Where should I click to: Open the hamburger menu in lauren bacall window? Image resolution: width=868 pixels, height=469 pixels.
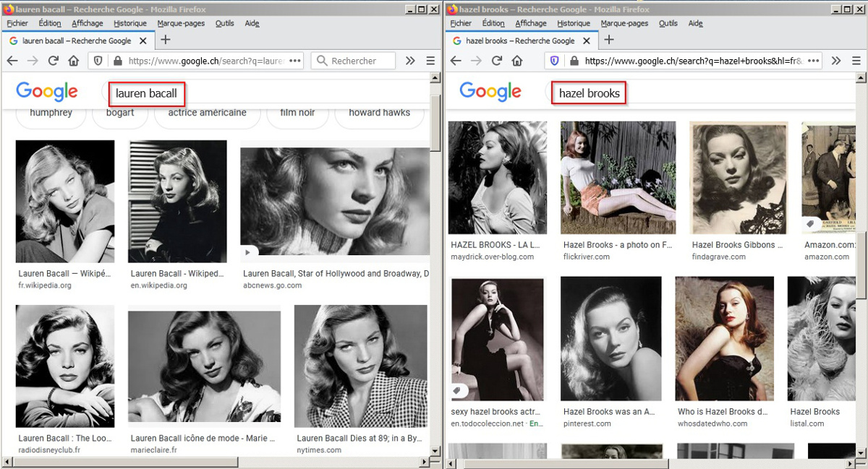pyautogui.click(x=430, y=61)
